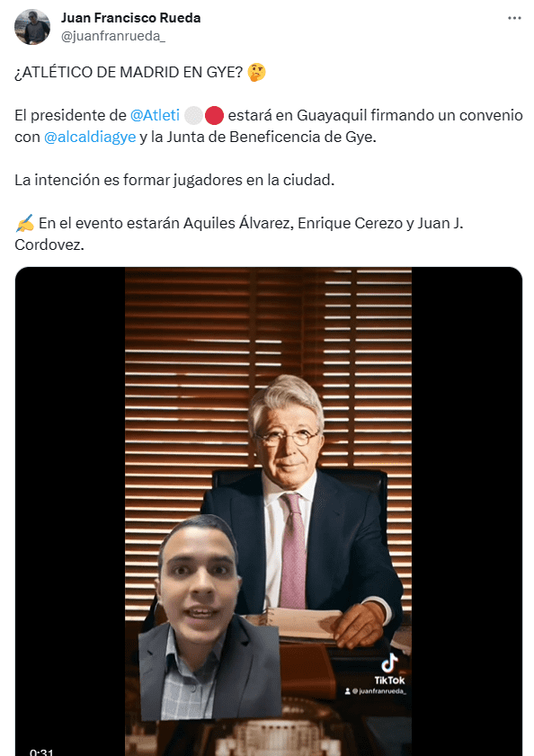Image resolution: width=534 pixels, height=756 pixels.
Task: Click the @juanfranrueda_ handle below the name
Action: pyautogui.click(x=113, y=36)
